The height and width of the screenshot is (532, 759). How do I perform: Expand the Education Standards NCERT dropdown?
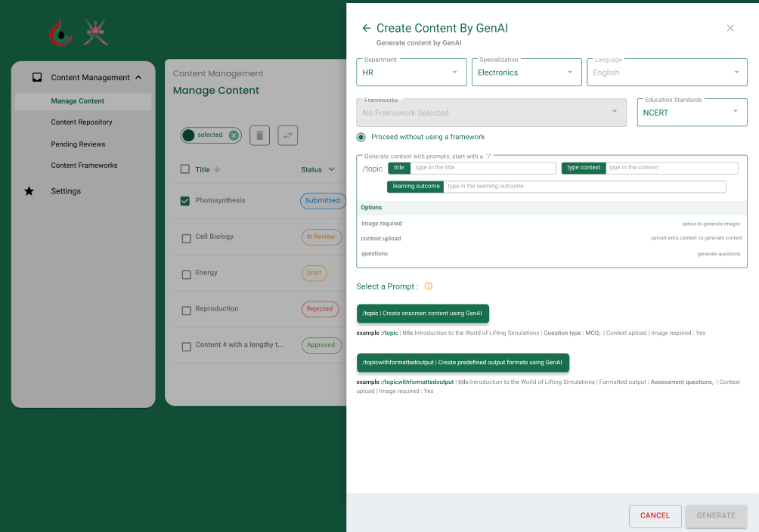point(692,113)
